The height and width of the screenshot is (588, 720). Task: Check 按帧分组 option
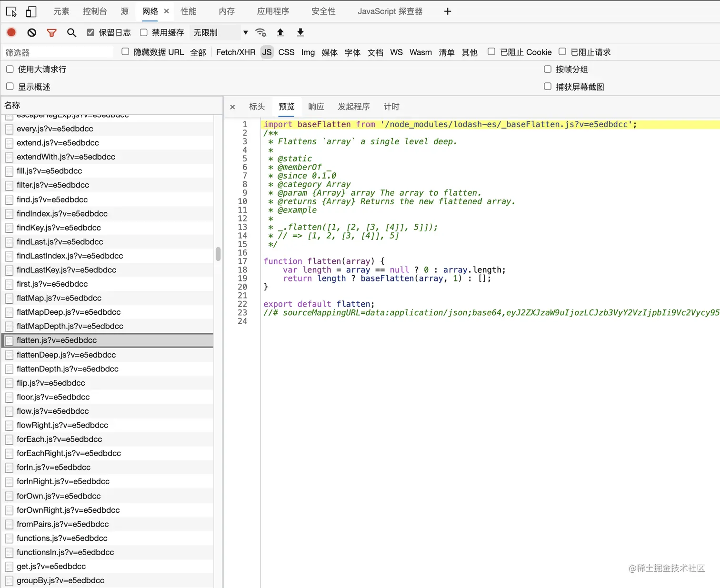point(548,69)
